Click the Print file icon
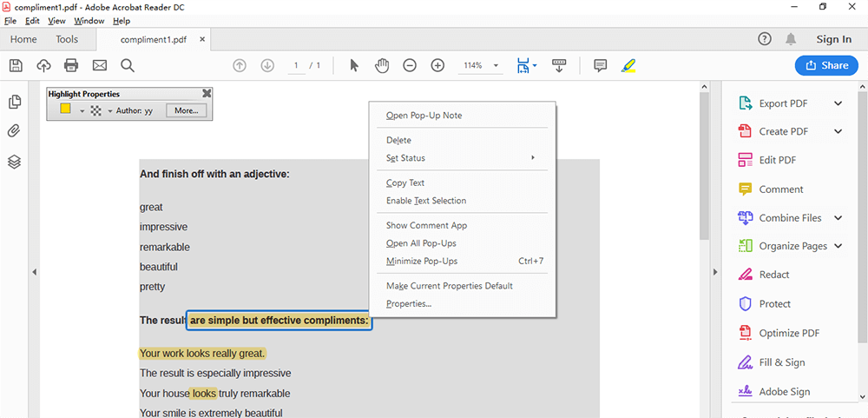This screenshot has height=418, width=868. 71,65
